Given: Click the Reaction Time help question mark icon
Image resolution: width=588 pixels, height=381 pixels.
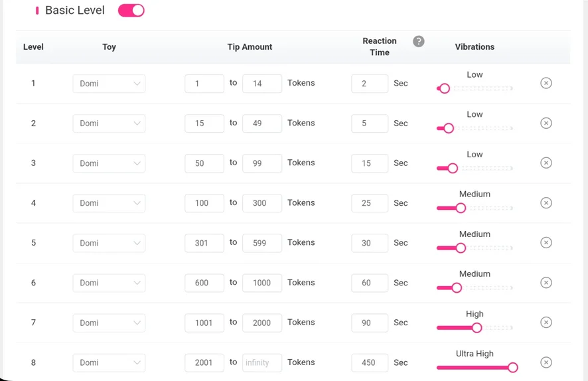Looking at the screenshot, I should [x=418, y=42].
